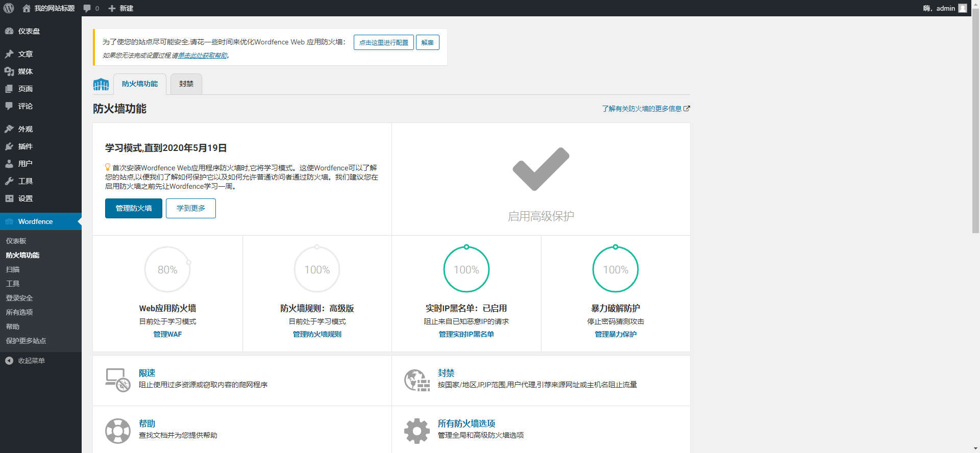The image size is (980, 453).
Task: Click the 媒体 media icon in sidebar
Action: click(9, 71)
